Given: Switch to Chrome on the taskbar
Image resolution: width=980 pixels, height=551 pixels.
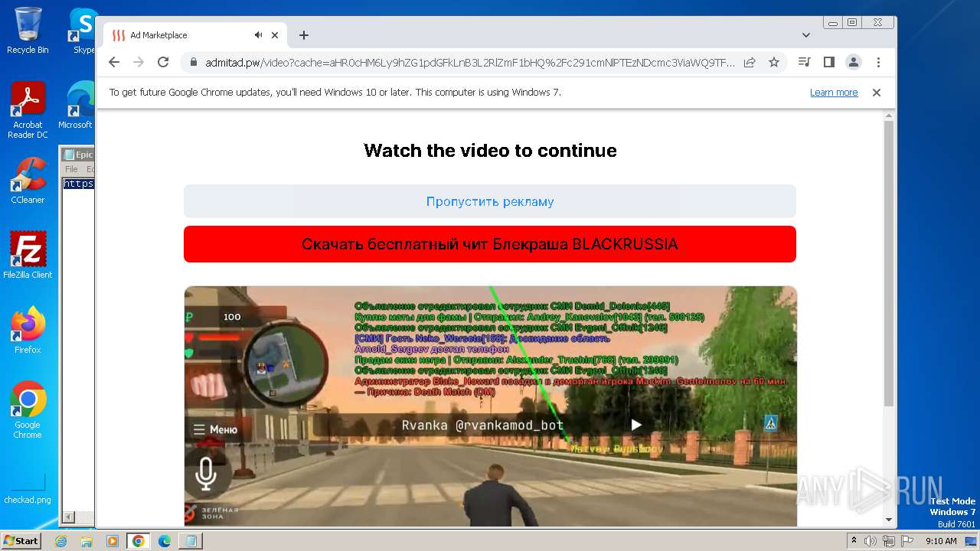Looking at the screenshot, I should [139, 541].
